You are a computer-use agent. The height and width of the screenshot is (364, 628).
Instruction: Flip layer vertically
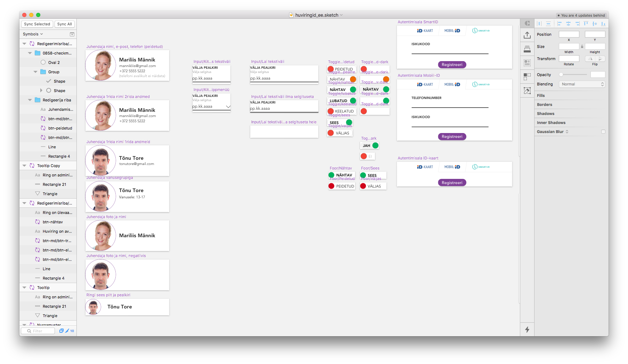pyautogui.click(x=600, y=59)
